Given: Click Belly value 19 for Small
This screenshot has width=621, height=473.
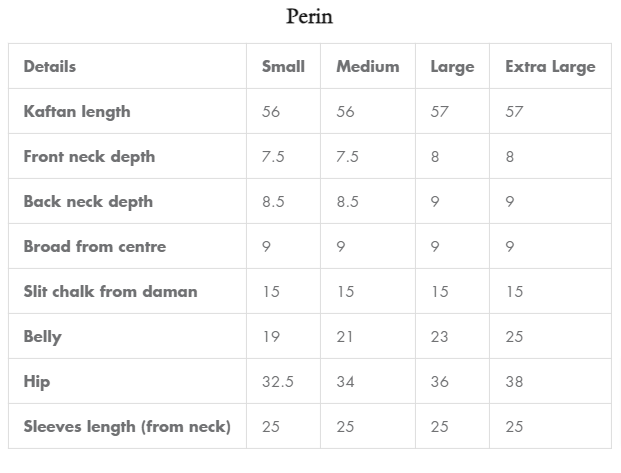Looking at the screenshot, I should [x=271, y=337].
